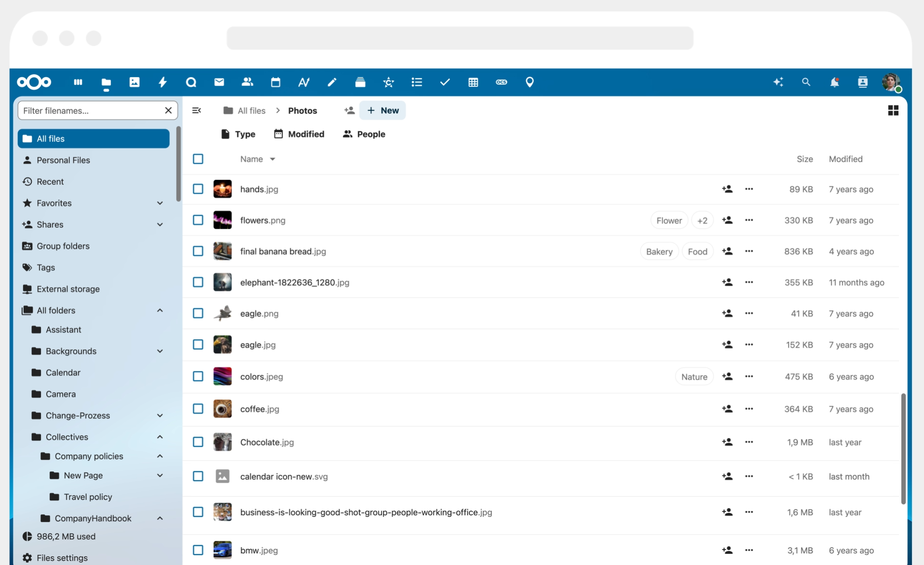Screen dimensions: 924x565
Task: Expand the Favorites section chevron
Action: click(160, 203)
